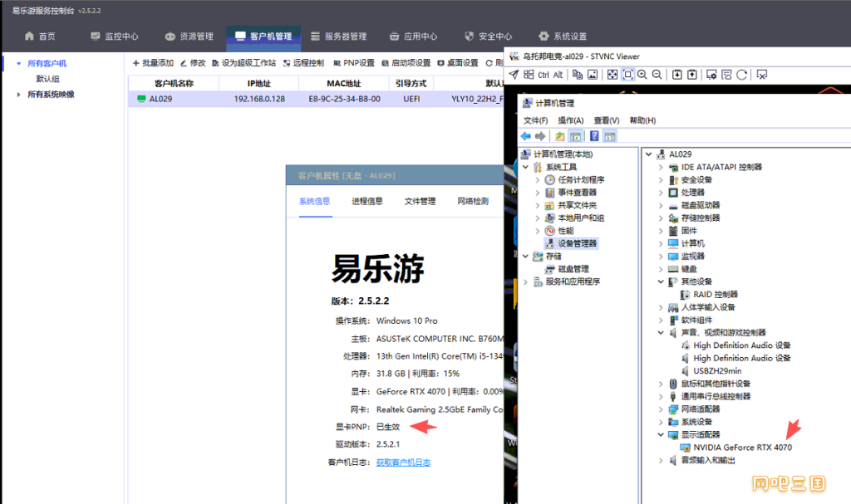Click the Forward arrow in 计算机管理 toolbar
Image resolution: width=851 pixels, height=504 pixels.
tap(540, 136)
